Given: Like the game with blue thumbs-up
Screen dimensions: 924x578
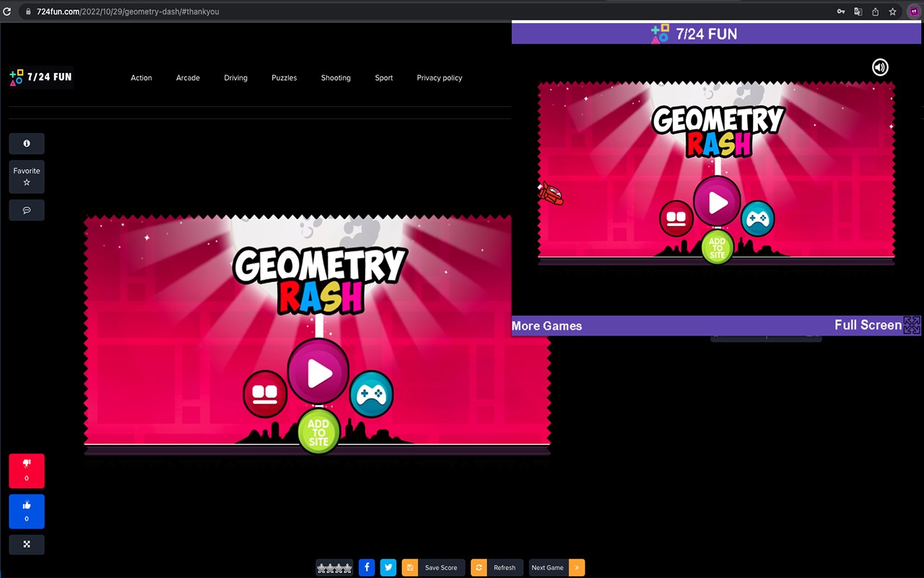Looking at the screenshot, I should [27, 512].
